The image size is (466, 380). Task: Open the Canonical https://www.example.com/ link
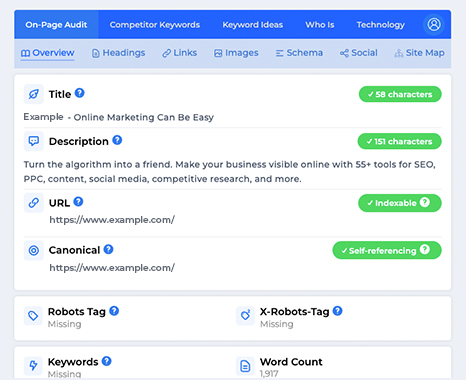click(112, 268)
